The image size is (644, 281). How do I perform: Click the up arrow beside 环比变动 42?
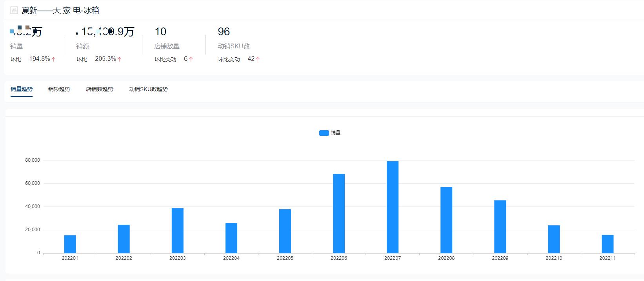pyautogui.click(x=258, y=59)
